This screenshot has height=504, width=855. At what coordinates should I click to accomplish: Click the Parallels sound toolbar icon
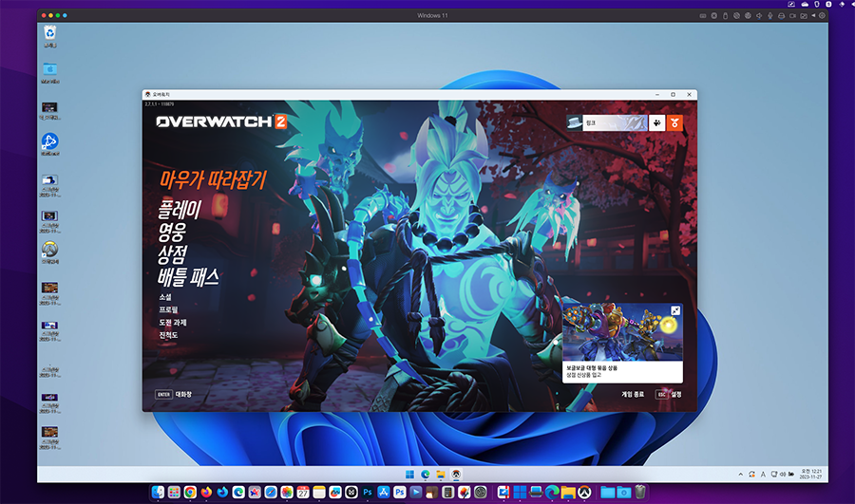pyautogui.click(x=759, y=16)
